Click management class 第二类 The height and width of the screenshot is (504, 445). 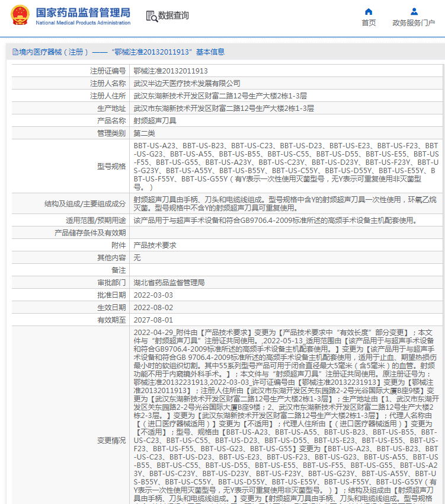(144, 133)
